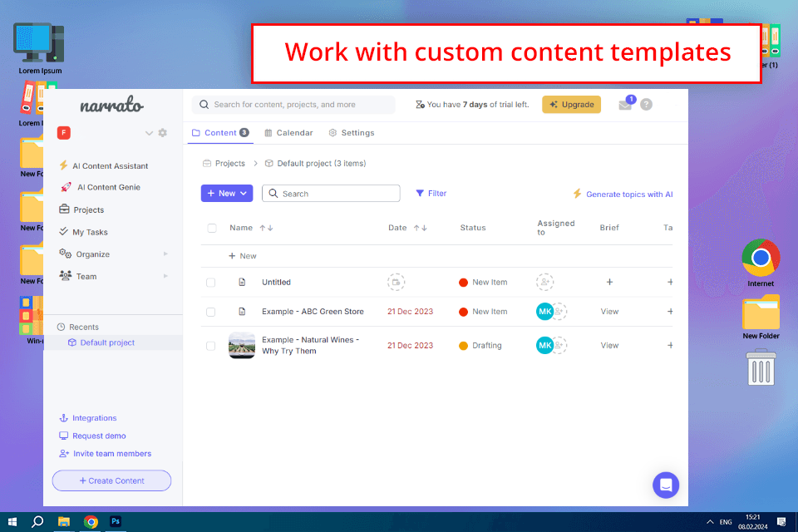Open File Explorer from taskbar
The width and height of the screenshot is (798, 532).
[64, 522]
